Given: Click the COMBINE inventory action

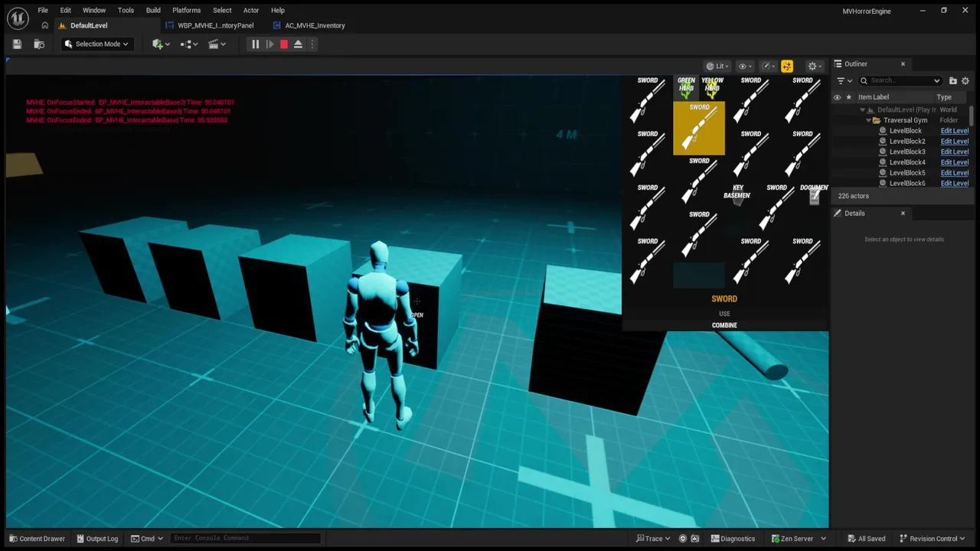Looking at the screenshot, I should tap(724, 325).
